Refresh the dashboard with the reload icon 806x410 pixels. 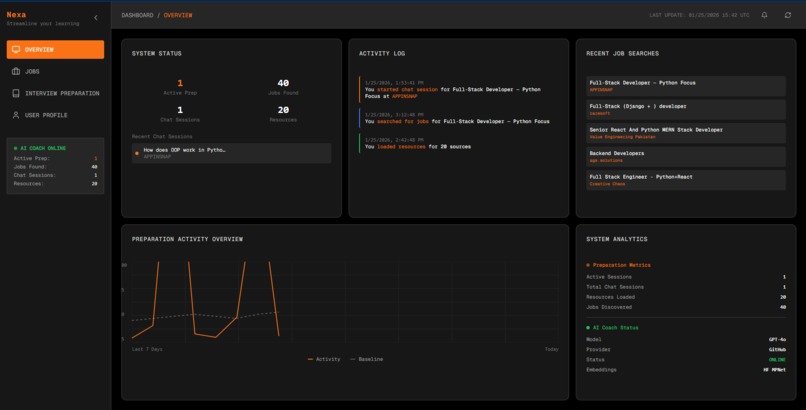coord(787,15)
